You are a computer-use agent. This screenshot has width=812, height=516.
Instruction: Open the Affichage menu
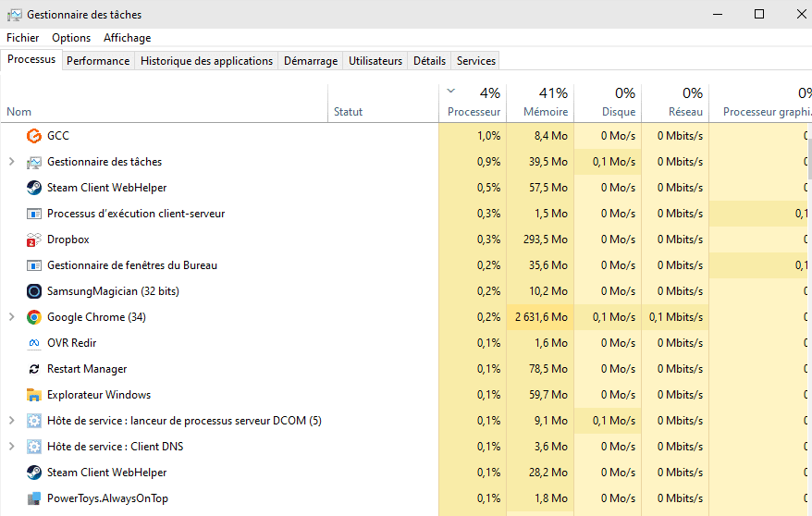[128, 38]
